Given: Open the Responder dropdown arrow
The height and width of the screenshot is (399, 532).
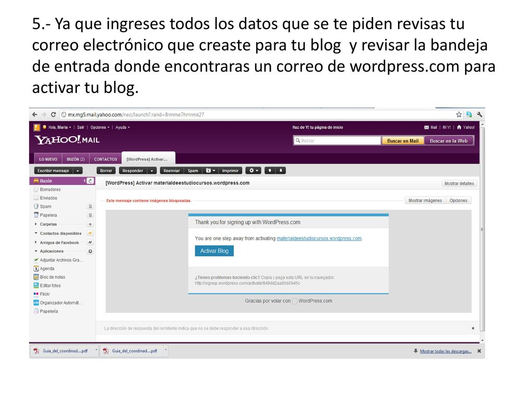Looking at the screenshot, I should click(x=152, y=170).
